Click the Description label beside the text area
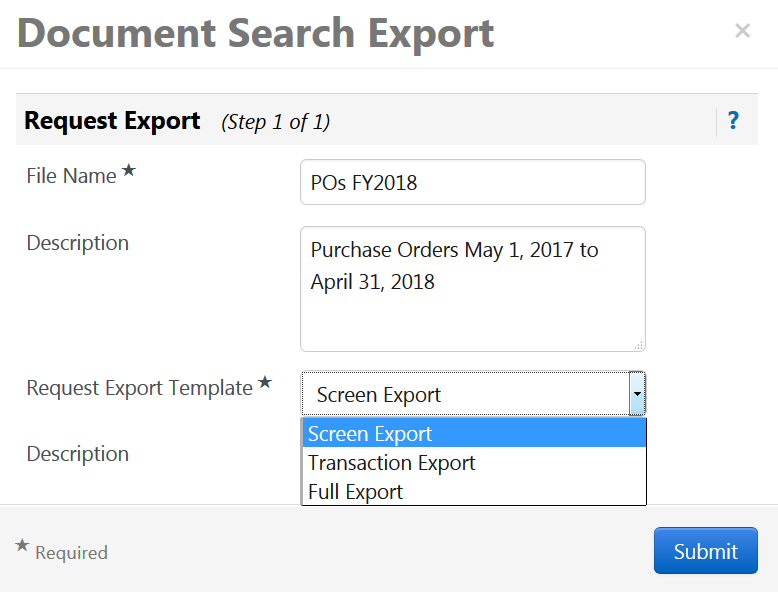Screen dimensions: 778x592 tap(78, 243)
